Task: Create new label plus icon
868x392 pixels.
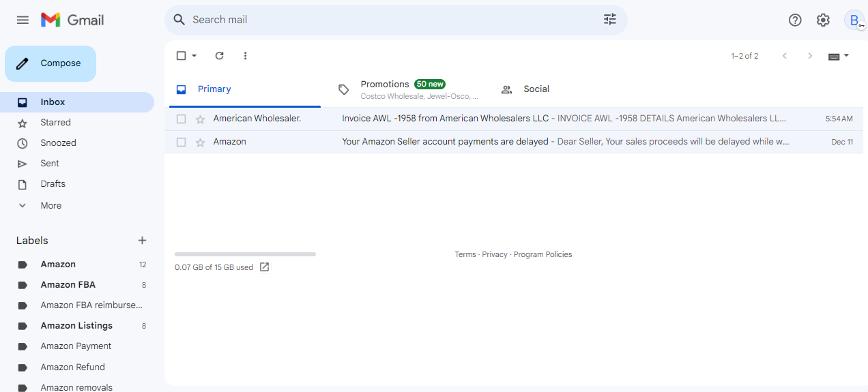Action: pos(142,241)
